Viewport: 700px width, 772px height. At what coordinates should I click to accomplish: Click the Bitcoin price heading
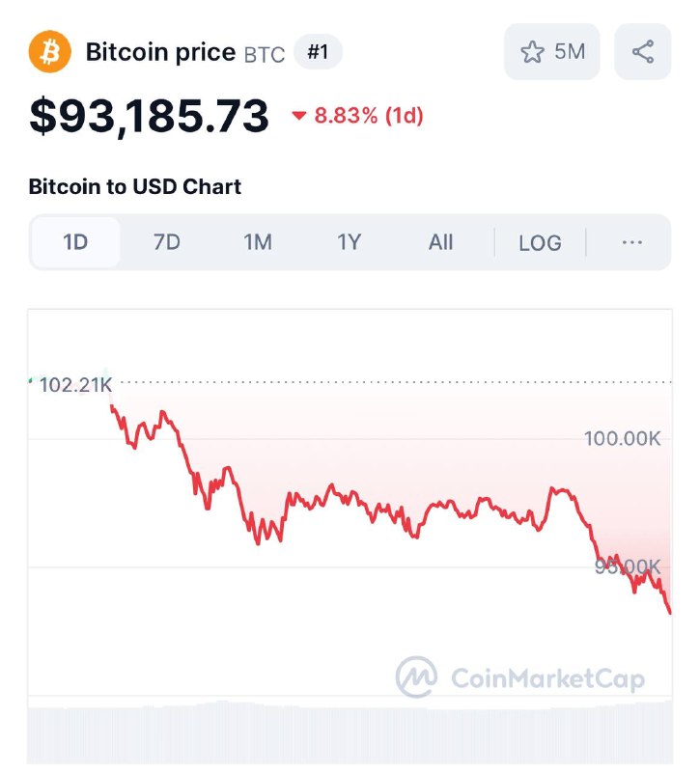[x=160, y=52]
